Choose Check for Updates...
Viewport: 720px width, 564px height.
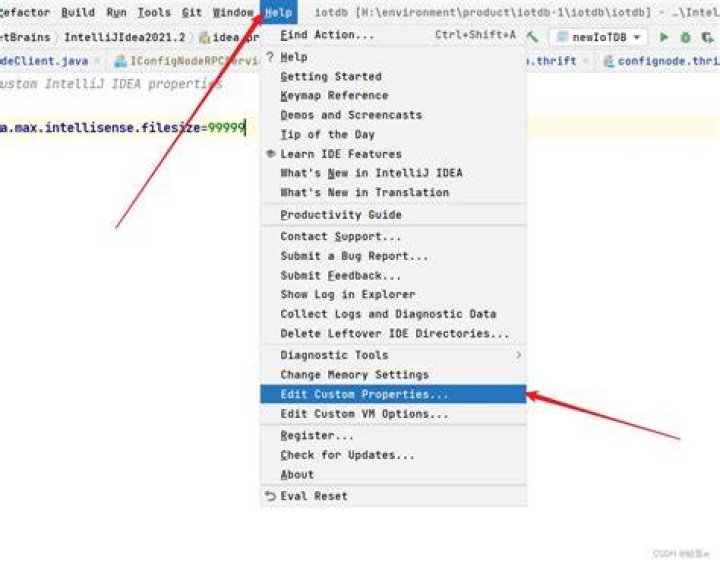393,455
